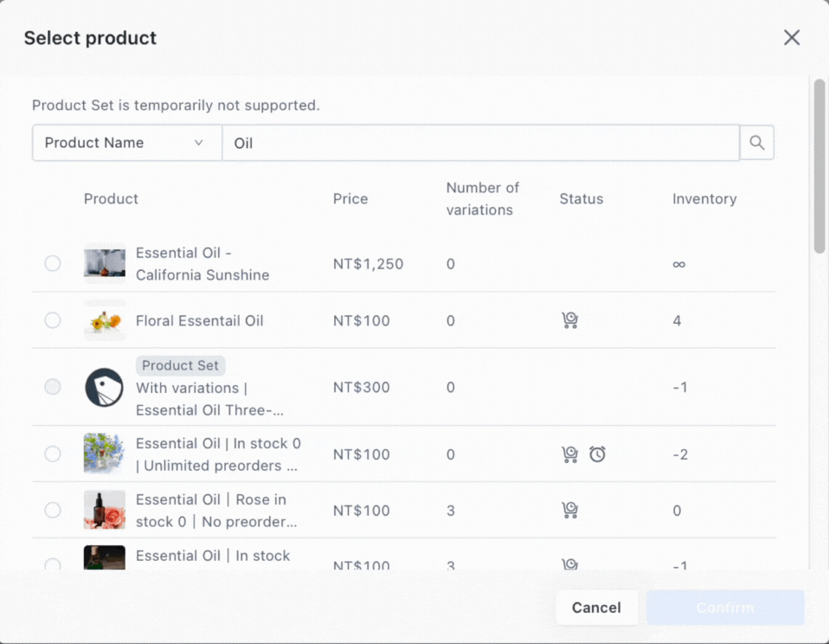This screenshot has height=644, width=829.
Task: Click the Product Set logo image
Action: click(104, 388)
